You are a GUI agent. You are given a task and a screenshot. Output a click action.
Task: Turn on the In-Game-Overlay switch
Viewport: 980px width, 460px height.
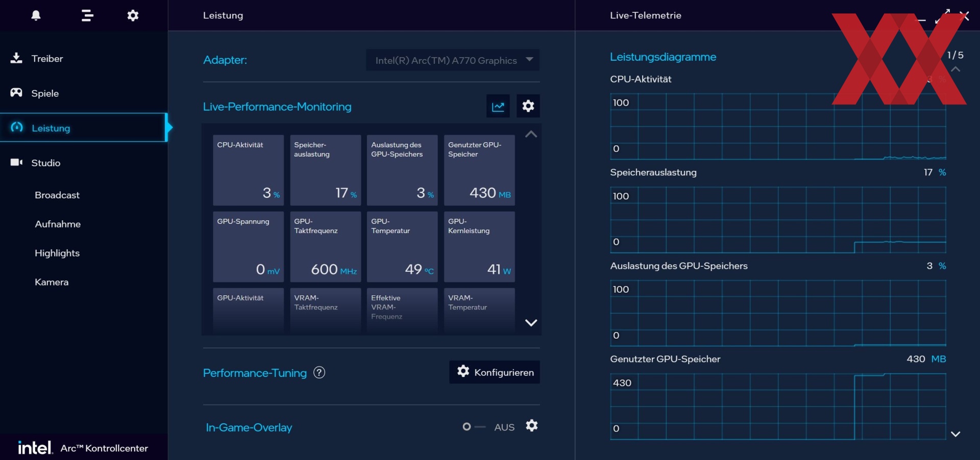[473, 427]
